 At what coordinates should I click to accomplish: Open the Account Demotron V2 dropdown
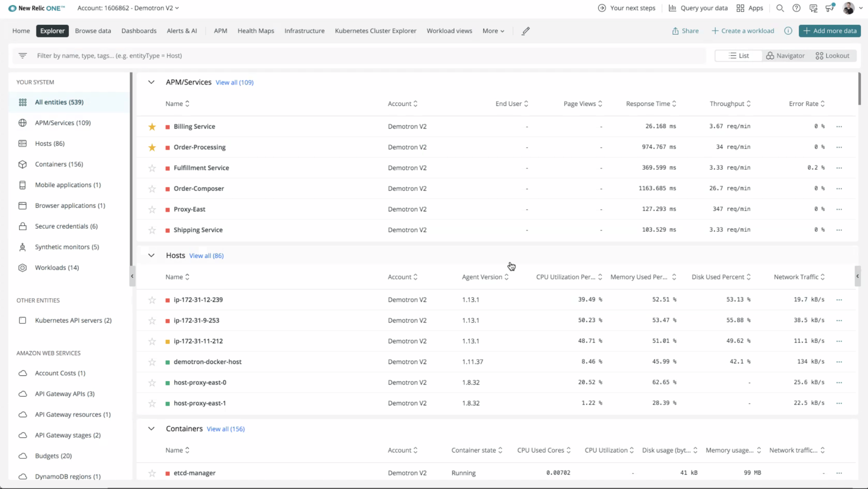click(x=128, y=8)
